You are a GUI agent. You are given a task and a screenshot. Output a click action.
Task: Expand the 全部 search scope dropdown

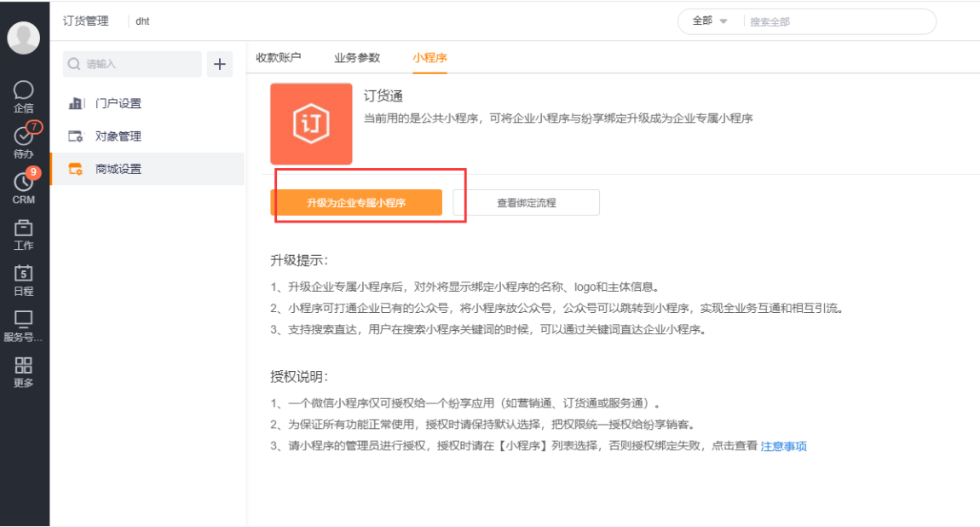click(x=709, y=21)
